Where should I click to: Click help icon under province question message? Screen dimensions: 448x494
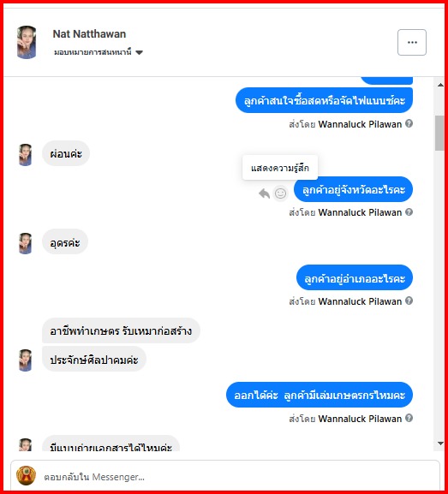(409, 212)
